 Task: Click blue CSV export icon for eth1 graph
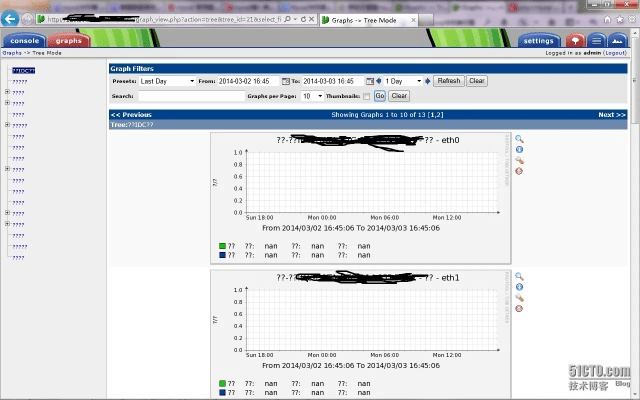(x=519, y=287)
